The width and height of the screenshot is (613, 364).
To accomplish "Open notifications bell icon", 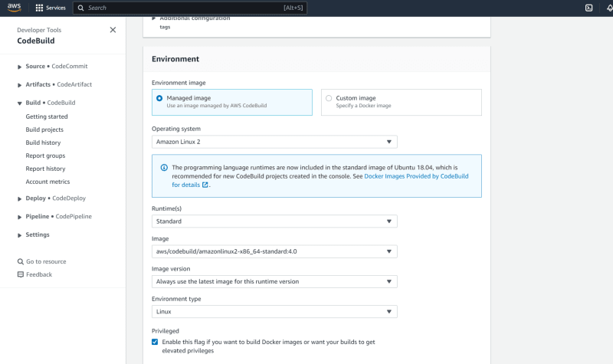I will [x=609, y=8].
